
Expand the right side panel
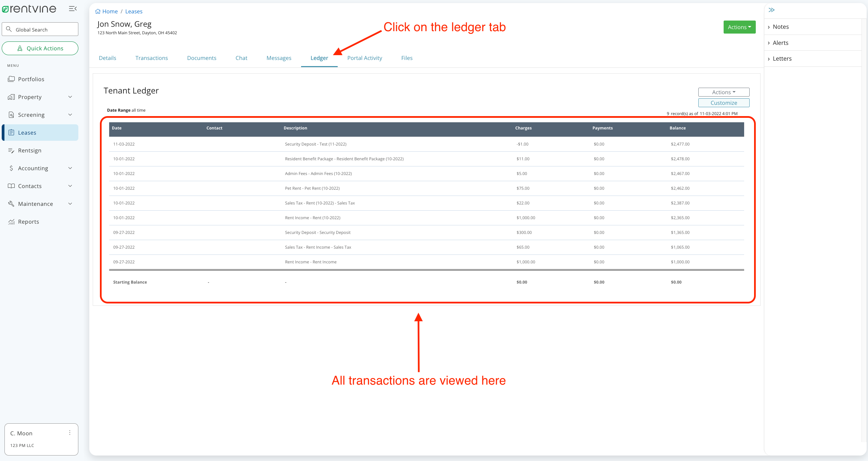pos(772,10)
